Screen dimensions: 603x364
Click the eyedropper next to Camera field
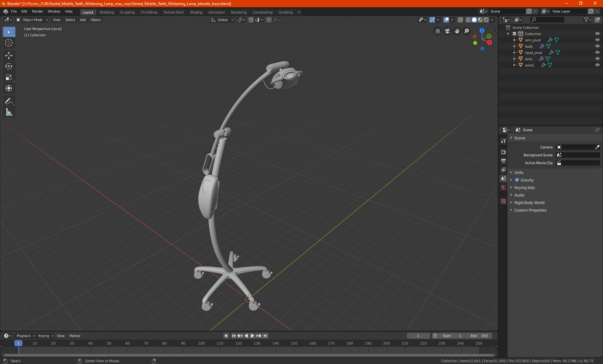click(x=597, y=147)
